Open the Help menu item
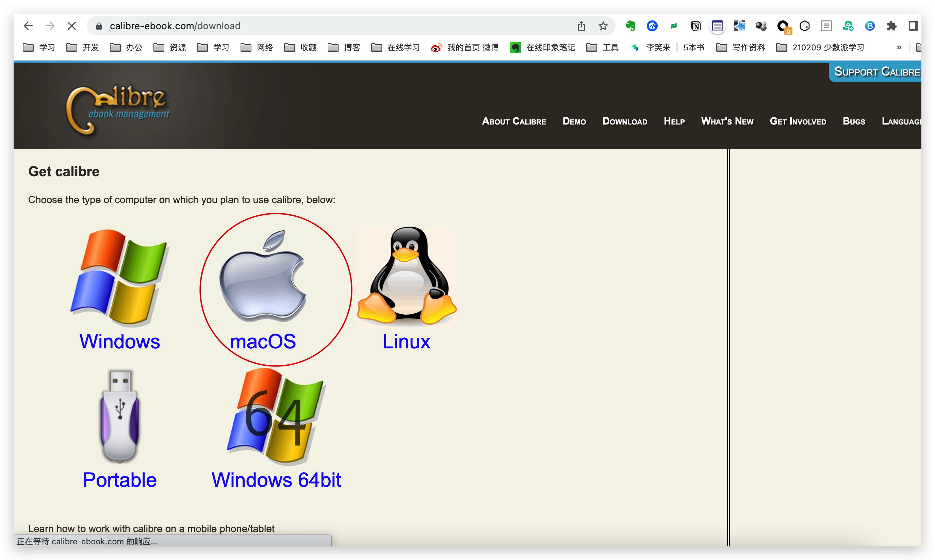This screenshot has height=560, width=935. tap(674, 121)
